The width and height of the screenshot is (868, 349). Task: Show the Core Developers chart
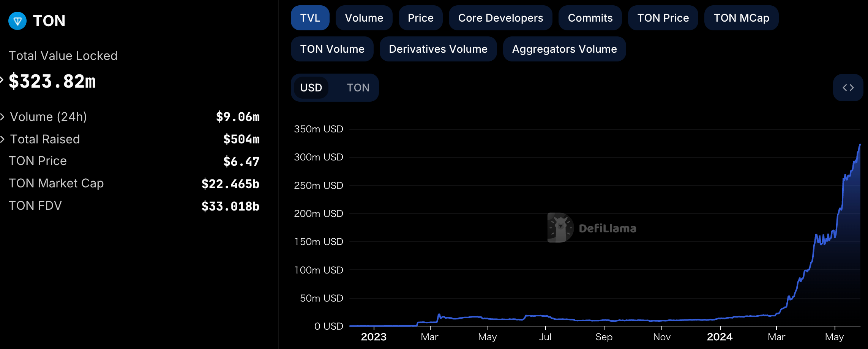tap(500, 17)
